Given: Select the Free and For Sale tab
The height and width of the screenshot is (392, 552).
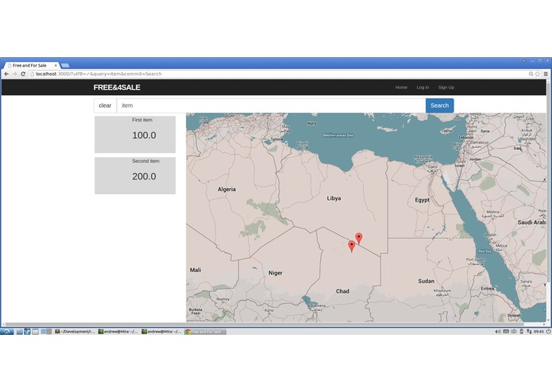Looking at the screenshot, I should click(x=31, y=65).
